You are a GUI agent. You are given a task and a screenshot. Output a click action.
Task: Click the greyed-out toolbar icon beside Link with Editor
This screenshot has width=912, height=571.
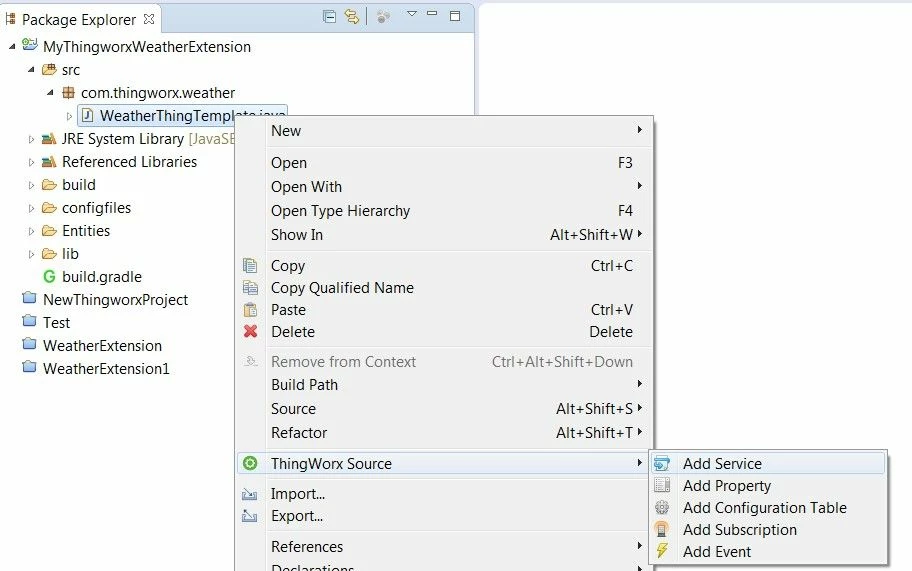pos(383,17)
